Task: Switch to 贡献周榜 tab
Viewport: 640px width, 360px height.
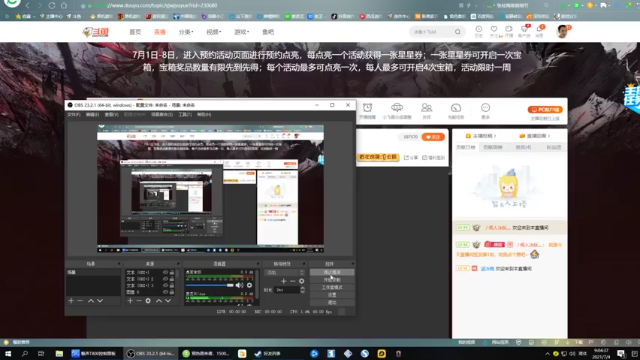Action: click(493, 147)
